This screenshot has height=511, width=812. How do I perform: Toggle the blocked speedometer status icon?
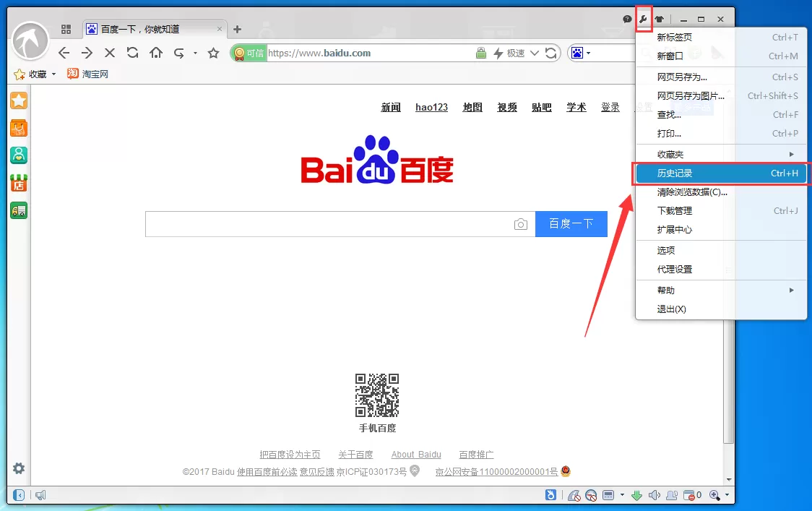tap(591, 495)
